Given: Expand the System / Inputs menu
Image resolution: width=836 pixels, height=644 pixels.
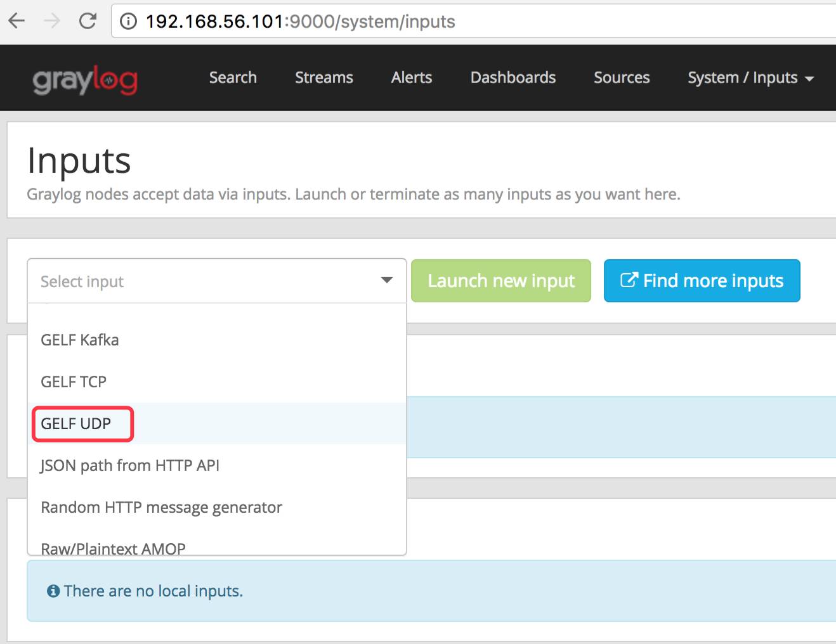Looking at the screenshot, I should pos(751,78).
